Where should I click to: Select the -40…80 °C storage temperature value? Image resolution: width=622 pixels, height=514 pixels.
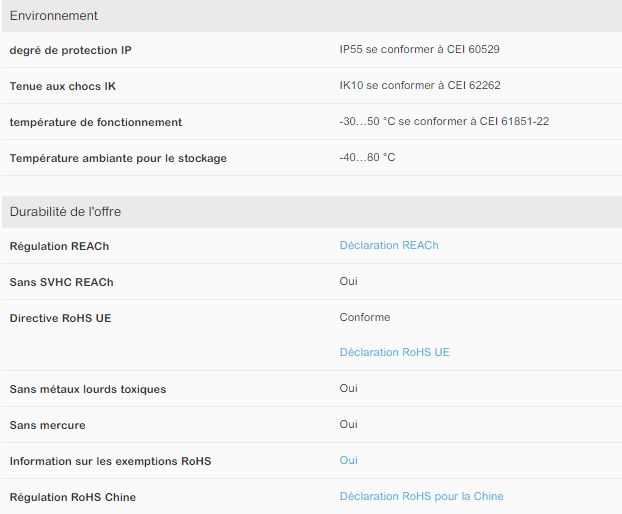pos(367,158)
